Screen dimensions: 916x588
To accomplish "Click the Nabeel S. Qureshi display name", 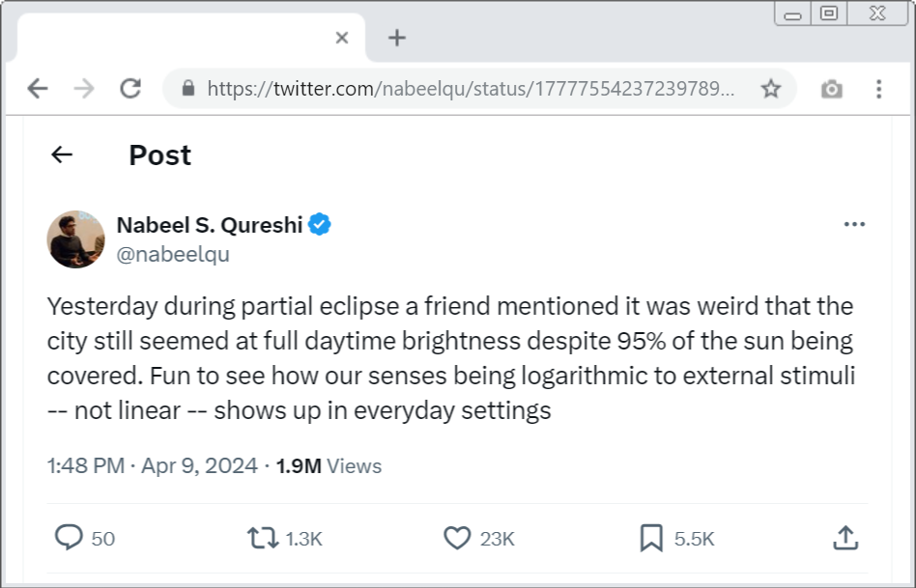I will click(x=210, y=225).
